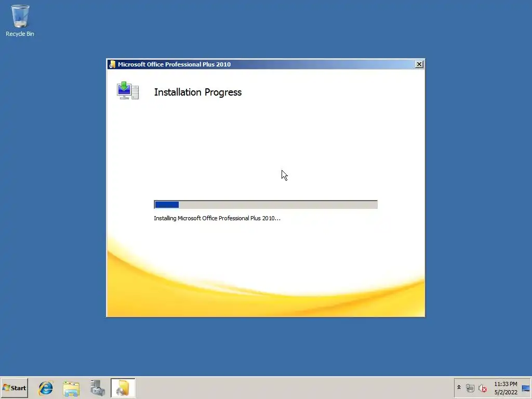532x399 pixels.
Task: Click the Office icon in title bar
Action: point(112,64)
